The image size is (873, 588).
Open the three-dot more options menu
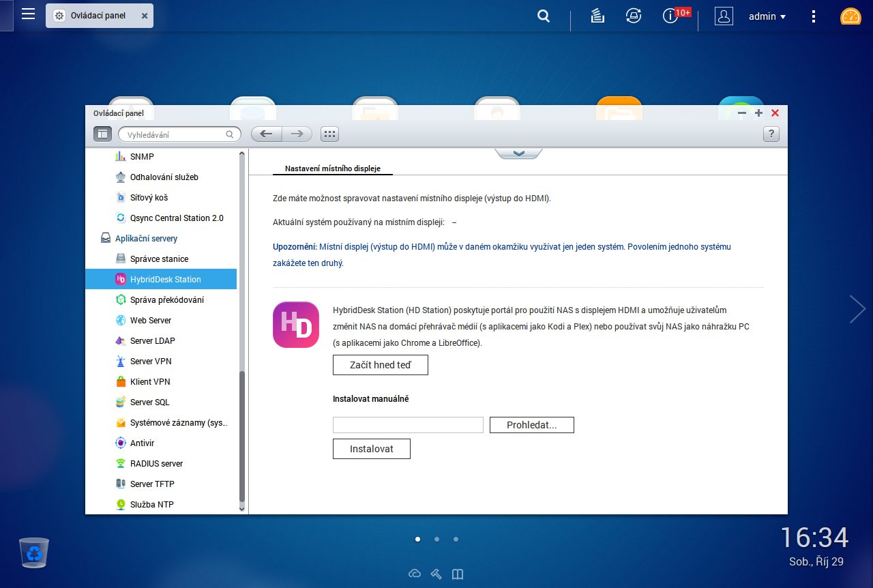813,16
